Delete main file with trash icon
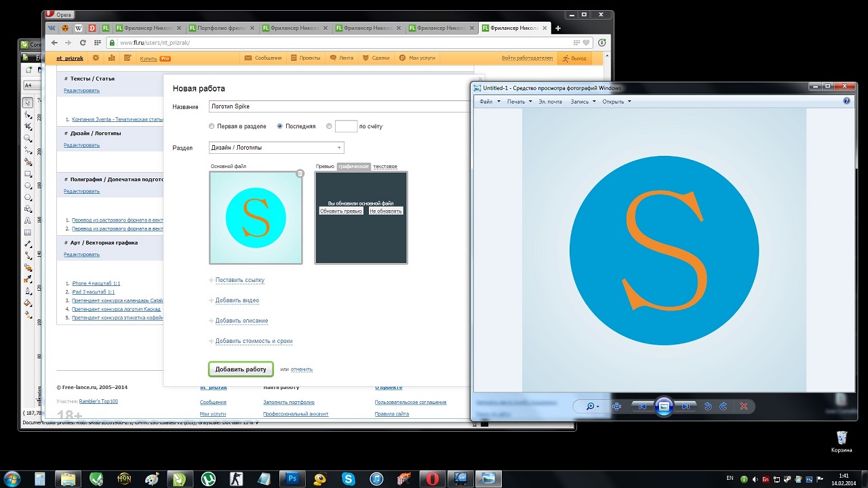The image size is (868, 488). click(300, 174)
